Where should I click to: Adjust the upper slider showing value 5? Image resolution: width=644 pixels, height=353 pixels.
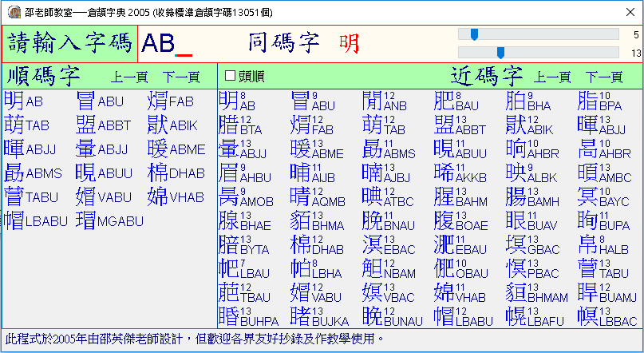[x=539, y=34]
